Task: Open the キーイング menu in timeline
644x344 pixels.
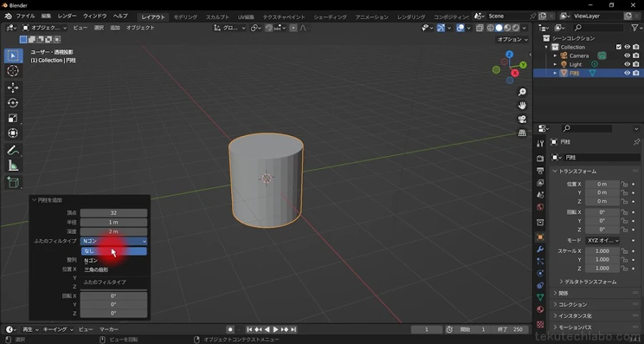Action: [58, 329]
